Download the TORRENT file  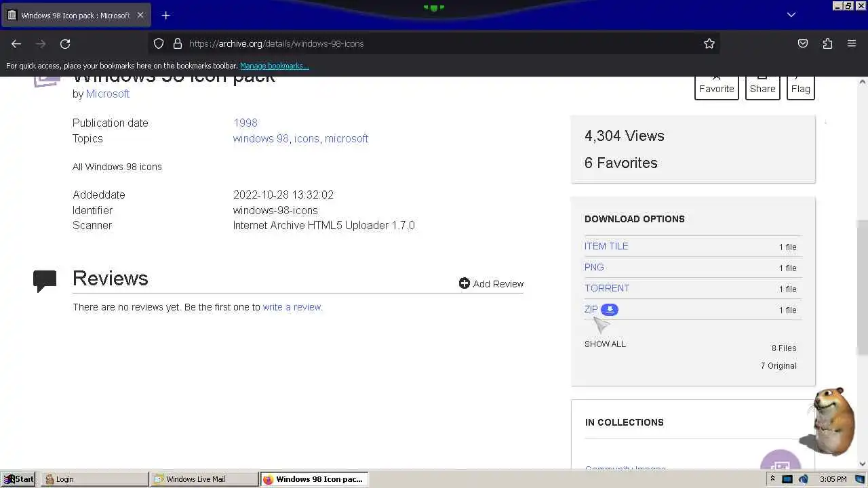[607, 288]
